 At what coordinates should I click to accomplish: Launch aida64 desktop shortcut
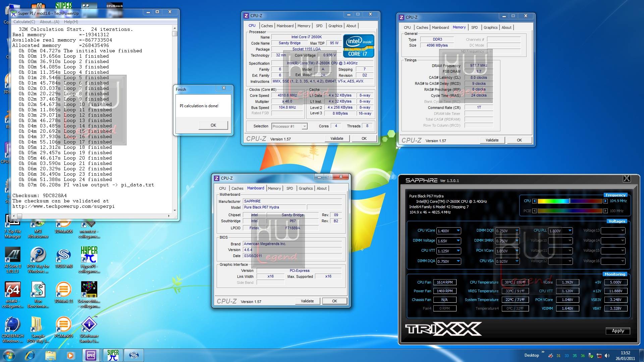[13, 295]
